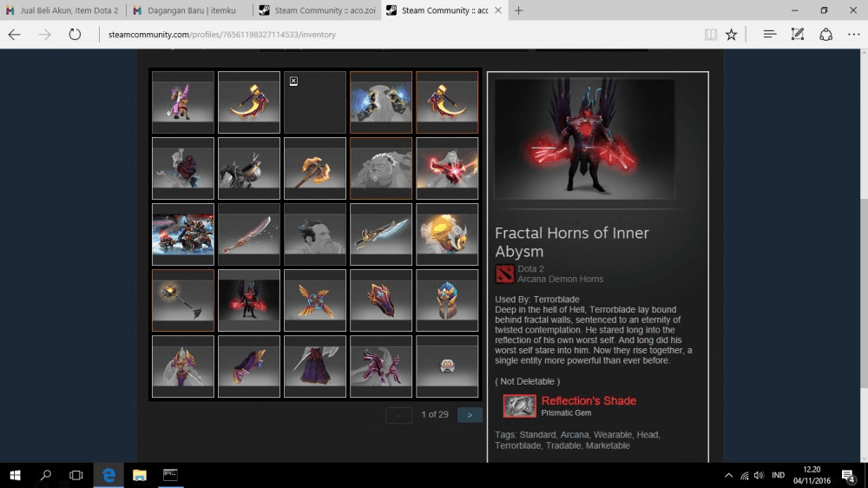Viewport: 868px width, 488px height.
Task: Click the Edge browser taskbar icon
Action: pos(108,475)
